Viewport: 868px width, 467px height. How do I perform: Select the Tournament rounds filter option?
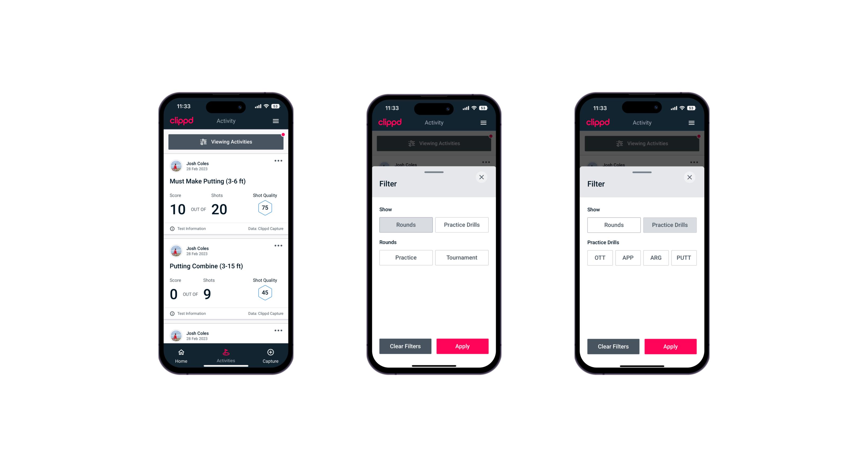[x=461, y=257]
